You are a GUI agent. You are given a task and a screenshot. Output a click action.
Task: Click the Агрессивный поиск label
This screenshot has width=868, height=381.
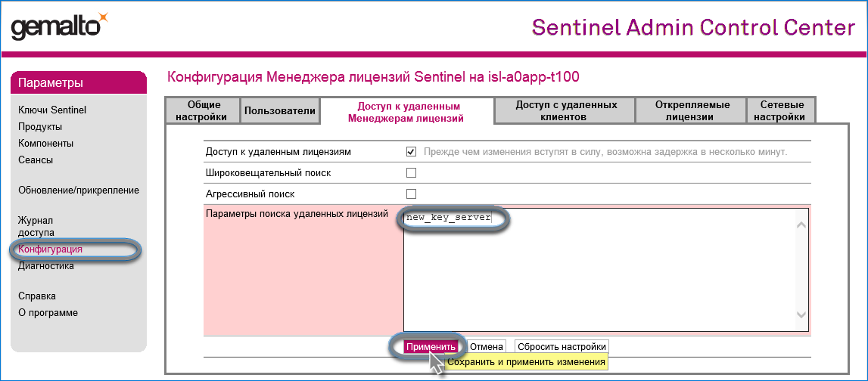[250, 194]
